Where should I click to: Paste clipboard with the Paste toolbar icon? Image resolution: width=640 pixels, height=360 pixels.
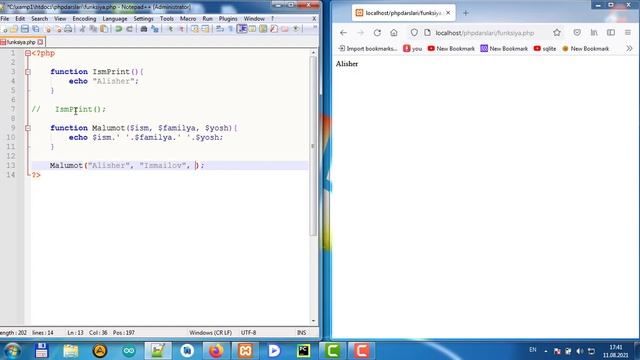tap(104, 29)
